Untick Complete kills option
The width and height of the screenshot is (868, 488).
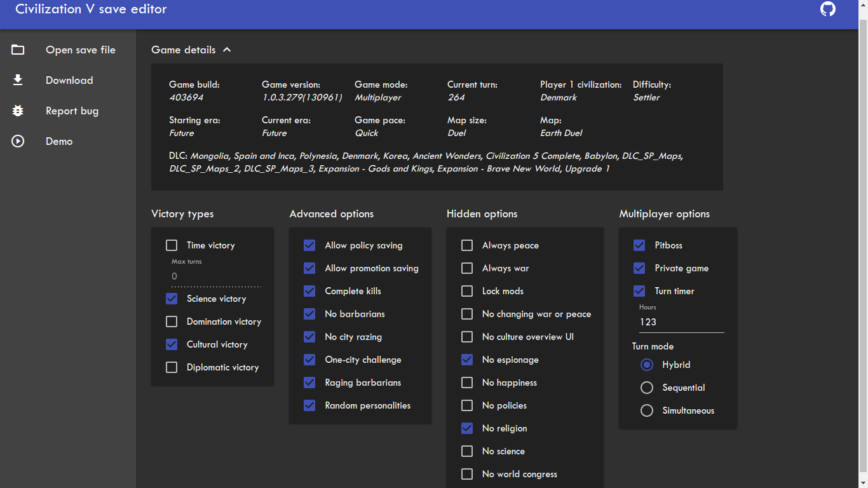pyautogui.click(x=309, y=291)
